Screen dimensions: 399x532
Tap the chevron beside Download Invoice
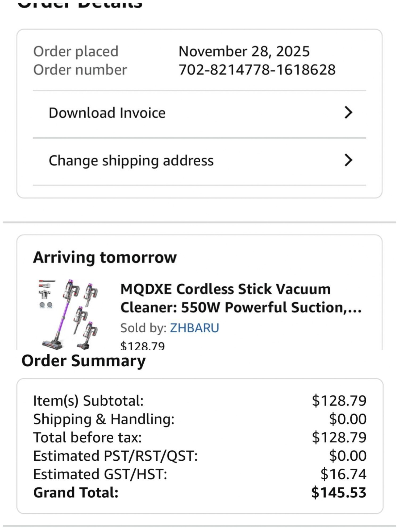click(x=348, y=113)
